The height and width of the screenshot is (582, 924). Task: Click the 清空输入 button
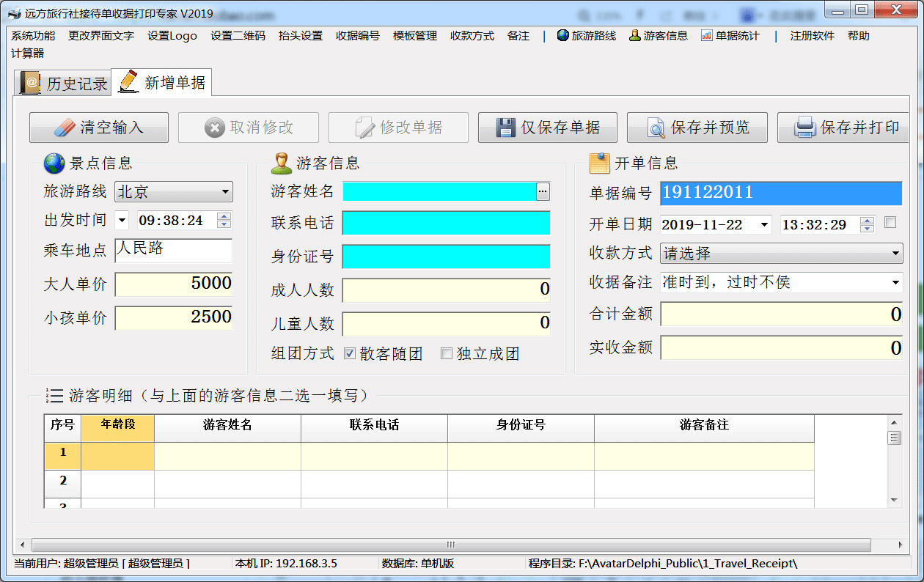pos(99,128)
